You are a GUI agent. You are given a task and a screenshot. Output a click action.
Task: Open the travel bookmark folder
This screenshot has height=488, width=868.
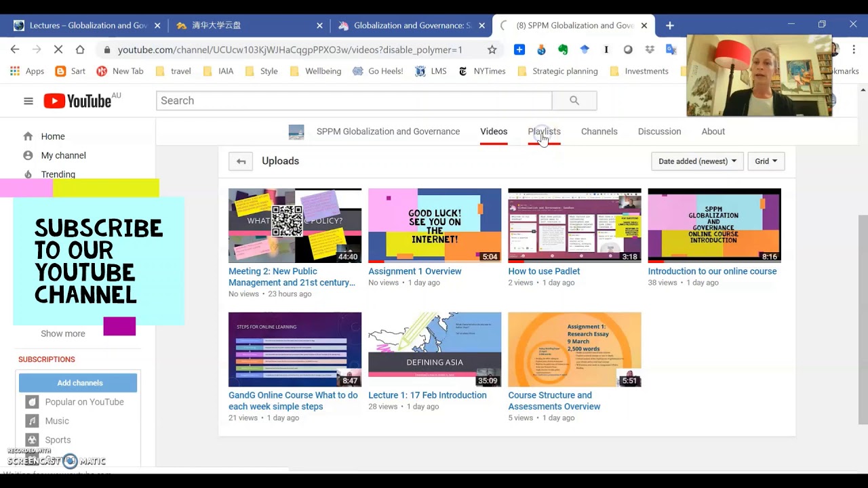coord(173,71)
